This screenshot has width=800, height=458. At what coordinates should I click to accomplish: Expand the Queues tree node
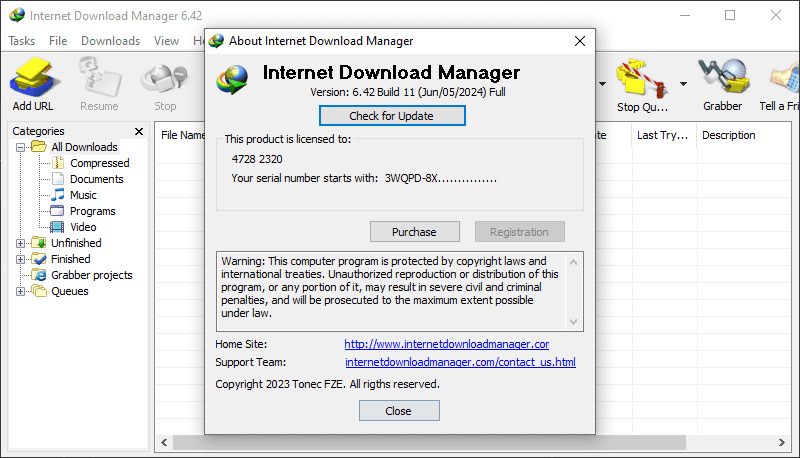[21, 291]
